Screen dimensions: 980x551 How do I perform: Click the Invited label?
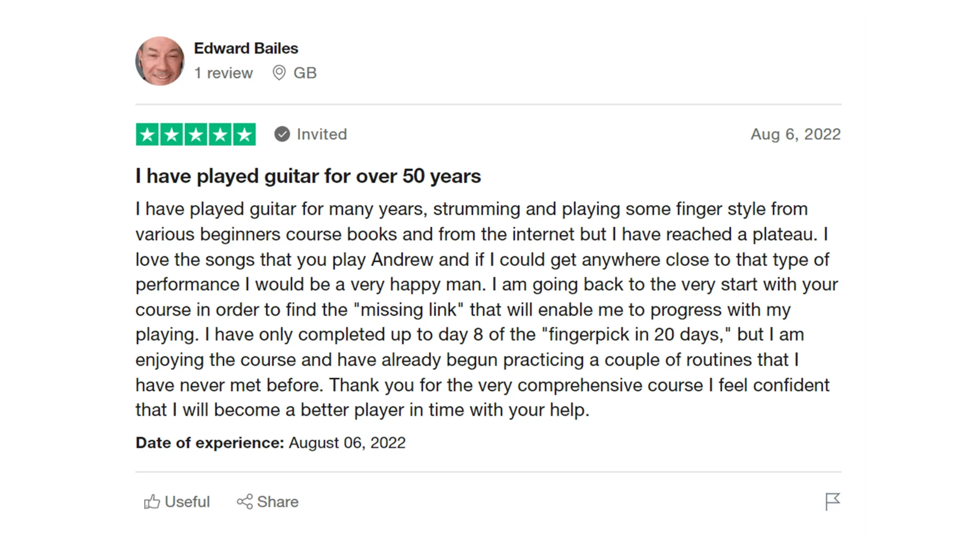[322, 134]
